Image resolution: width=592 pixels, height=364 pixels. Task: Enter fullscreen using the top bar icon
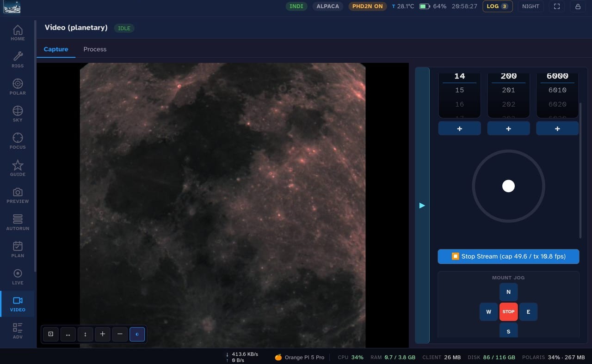[x=557, y=6]
